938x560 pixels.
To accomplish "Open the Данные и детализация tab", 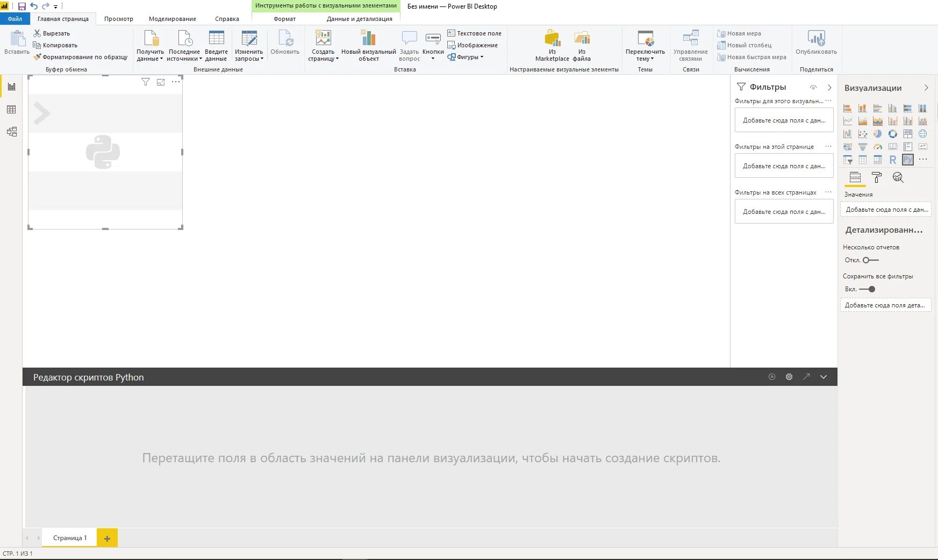I will [x=360, y=19].
